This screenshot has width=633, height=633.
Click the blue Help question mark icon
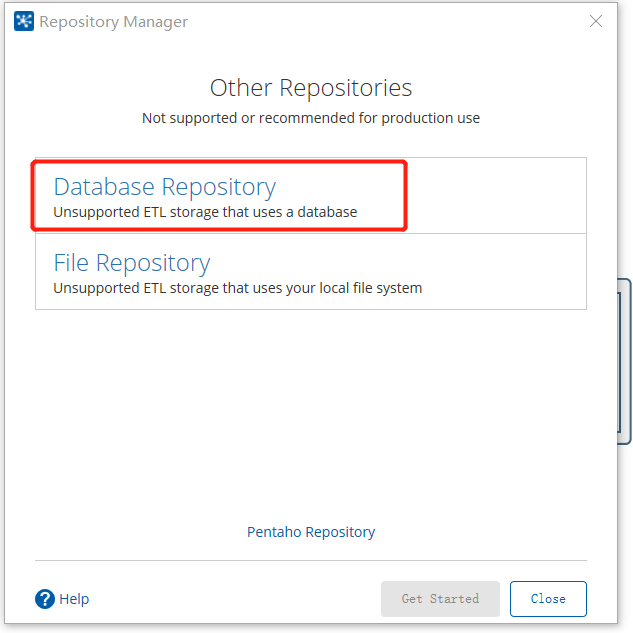45,599
